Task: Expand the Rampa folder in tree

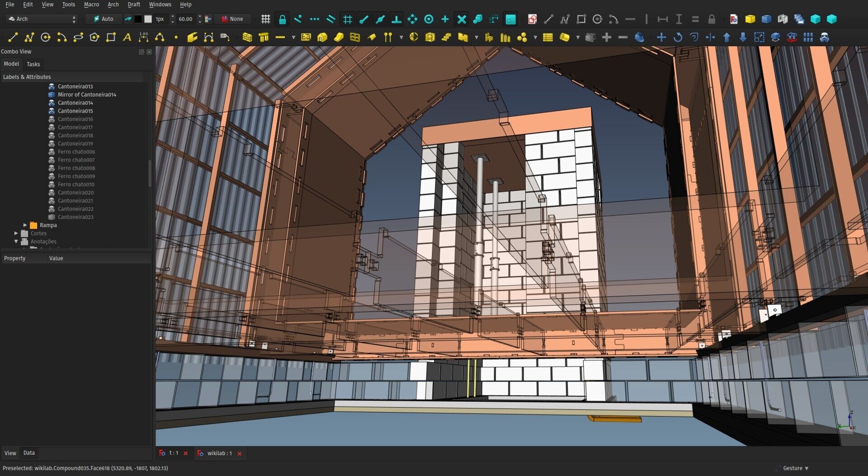Action: pos(25,225)
